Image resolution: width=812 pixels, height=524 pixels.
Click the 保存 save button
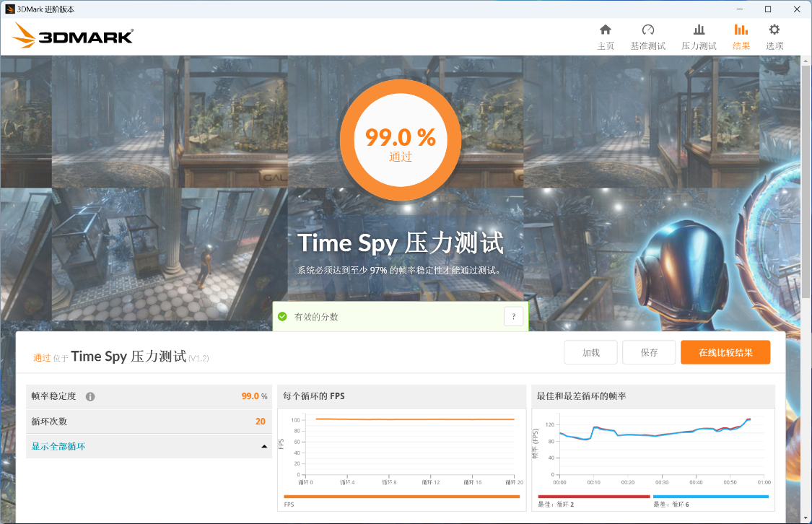coord(649,353)
